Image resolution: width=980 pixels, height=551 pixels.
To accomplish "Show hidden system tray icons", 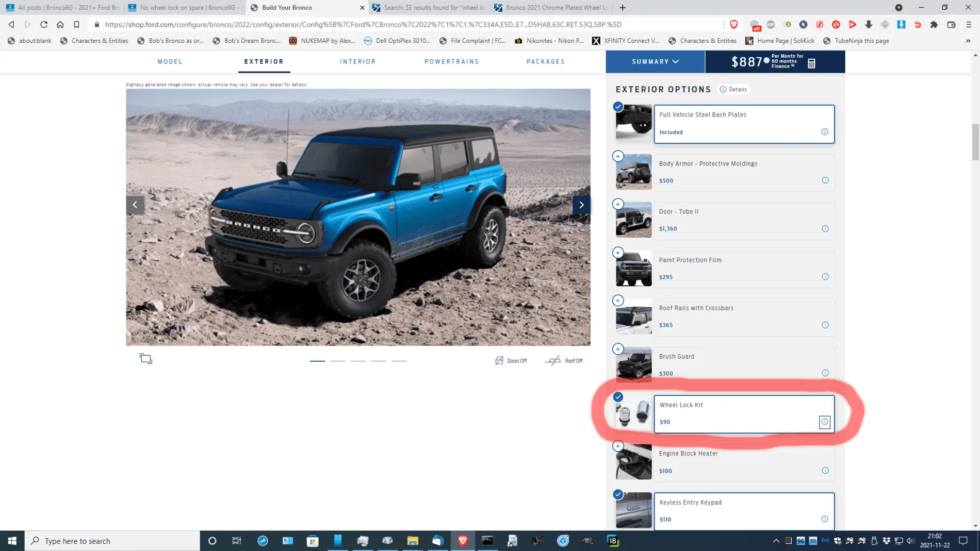I will coord(776,541).
